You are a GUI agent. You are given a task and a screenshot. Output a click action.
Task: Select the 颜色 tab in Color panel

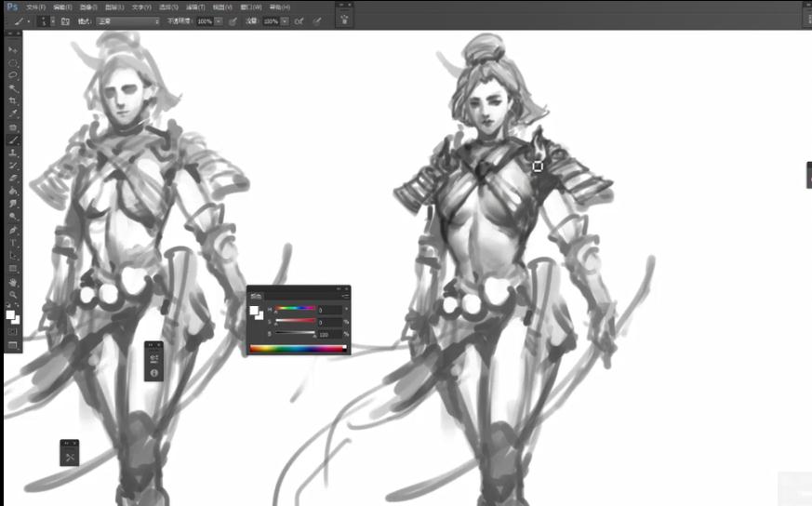(x=256, y=296)
